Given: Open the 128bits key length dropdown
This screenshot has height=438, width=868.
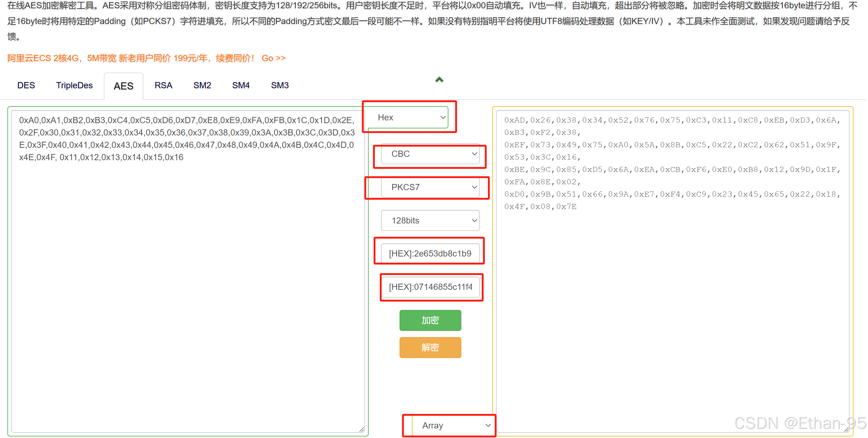Looking at the screenshot, I should click(x=430, y=220).
